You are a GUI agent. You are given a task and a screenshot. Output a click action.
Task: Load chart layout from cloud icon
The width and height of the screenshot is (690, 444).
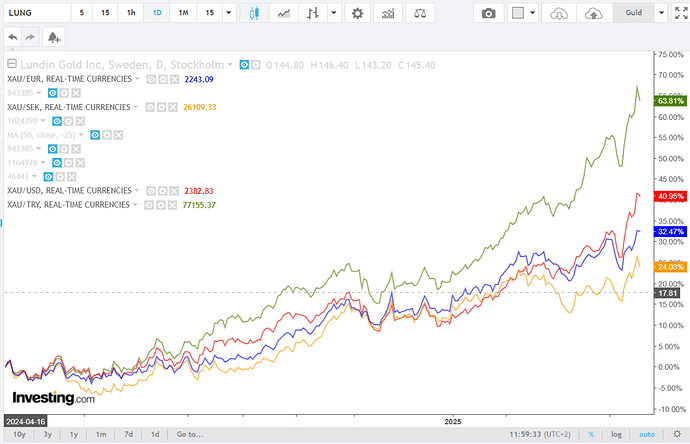[x=559, y=13]
